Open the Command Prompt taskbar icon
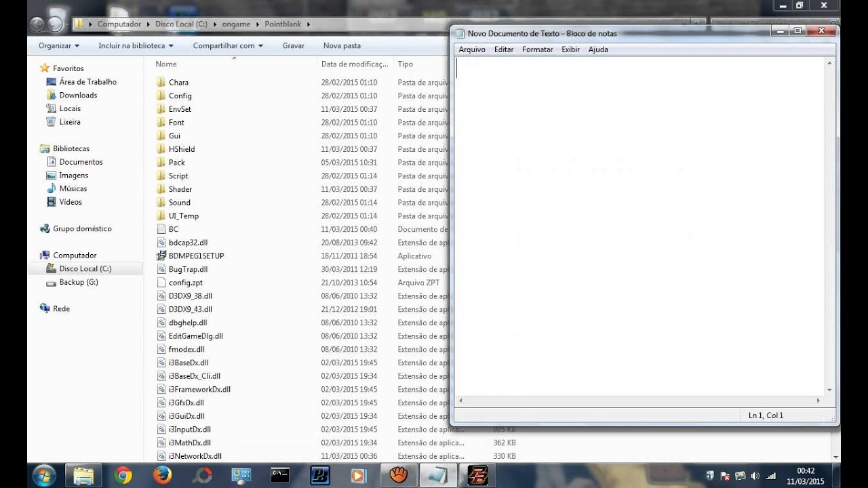Image resolution: width=868 pixels, height=488 pixels. 280,476
